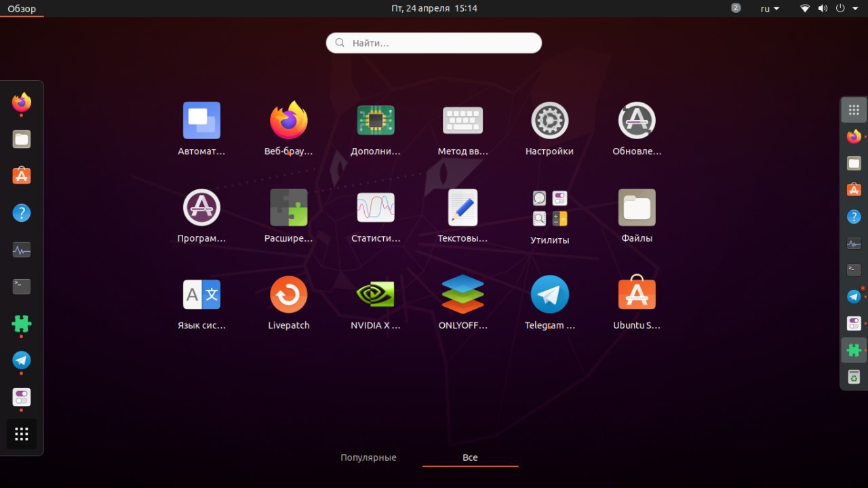Open Files in the left dock
The height and width of the screenshot is (488, 868).
(x=22, y=139)
